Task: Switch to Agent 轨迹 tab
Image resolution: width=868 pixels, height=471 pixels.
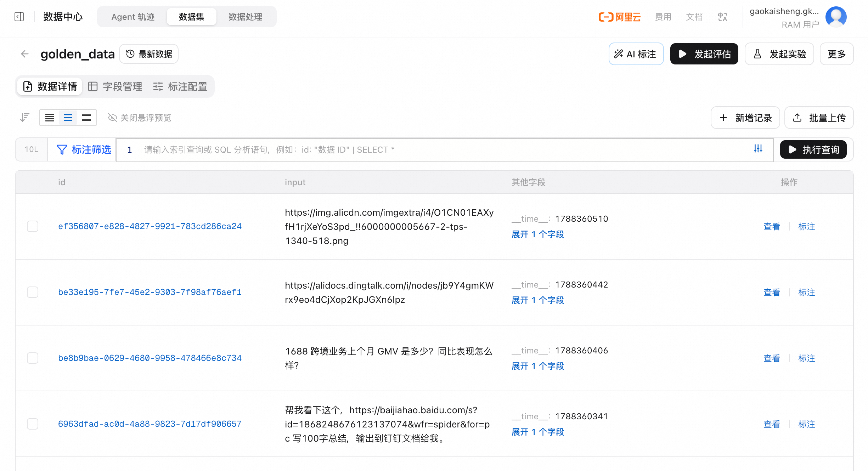Action: [x=133, y=17]
